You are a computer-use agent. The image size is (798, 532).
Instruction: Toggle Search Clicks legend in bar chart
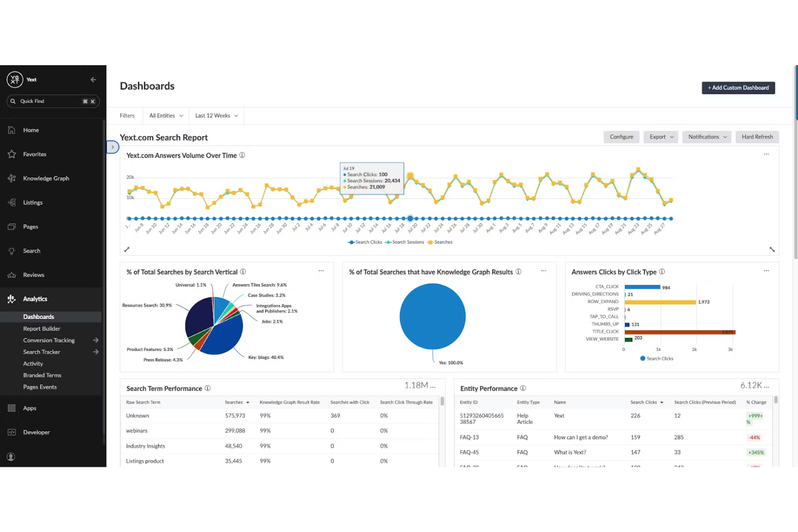[657, 359]
